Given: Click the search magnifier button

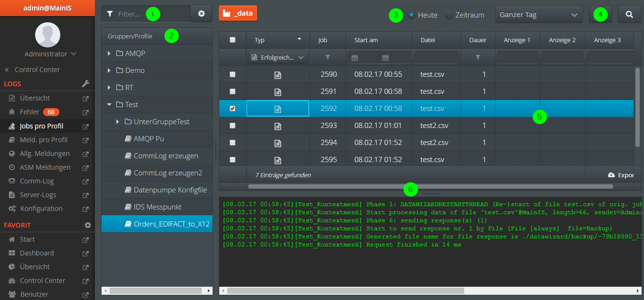Looking at the screenshot, I should coord(629,14).
